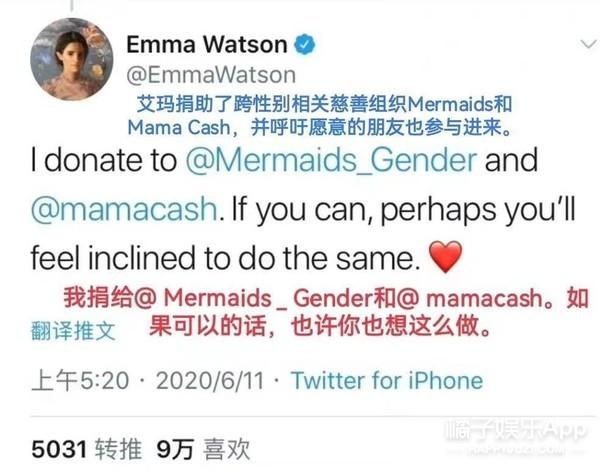Click the red heart emoji
Viewport: 600px width, 470px height.
[x=445, y=256]
